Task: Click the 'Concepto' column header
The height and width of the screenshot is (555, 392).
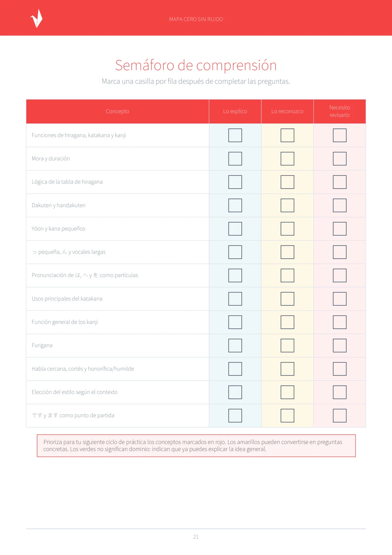Action: point(118,111)
